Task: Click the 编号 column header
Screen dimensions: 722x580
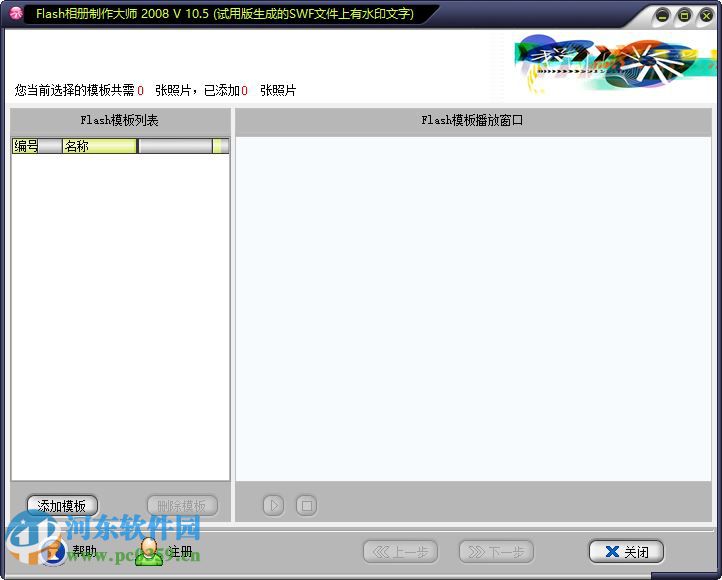Action: click(x=37, y=146)
